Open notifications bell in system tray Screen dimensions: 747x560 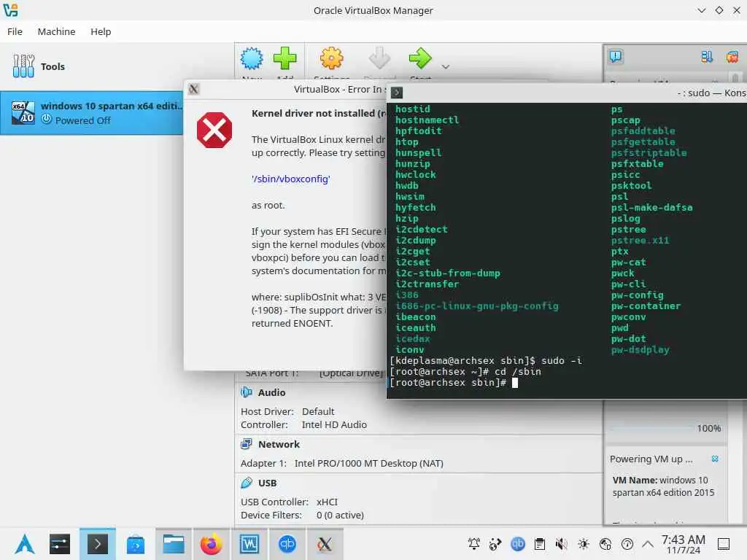pyautogui.click(x=474, y=544)
